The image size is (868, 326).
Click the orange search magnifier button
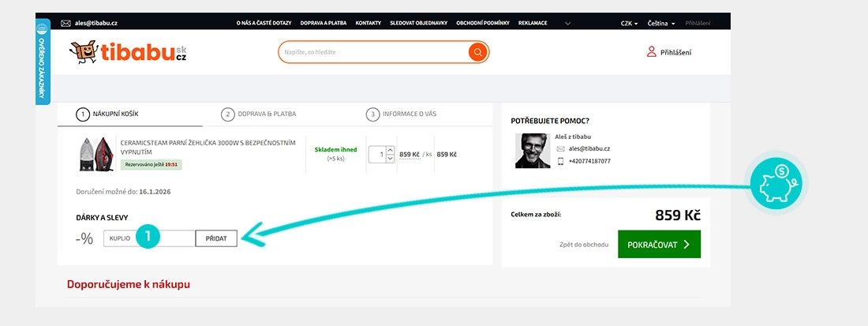(477, 52)
